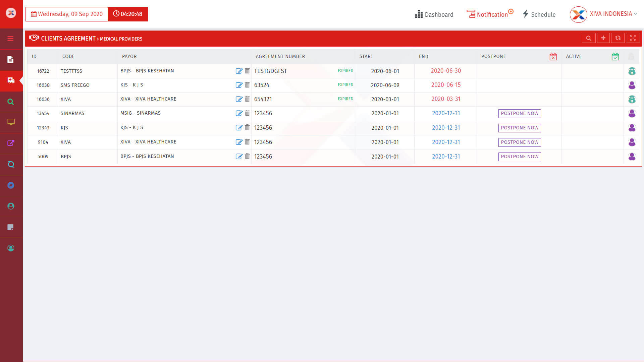This screenshot has width=644, height=362.
Task: Click Postpone Now for SINARMAS
Action: (x=520, y=114)
